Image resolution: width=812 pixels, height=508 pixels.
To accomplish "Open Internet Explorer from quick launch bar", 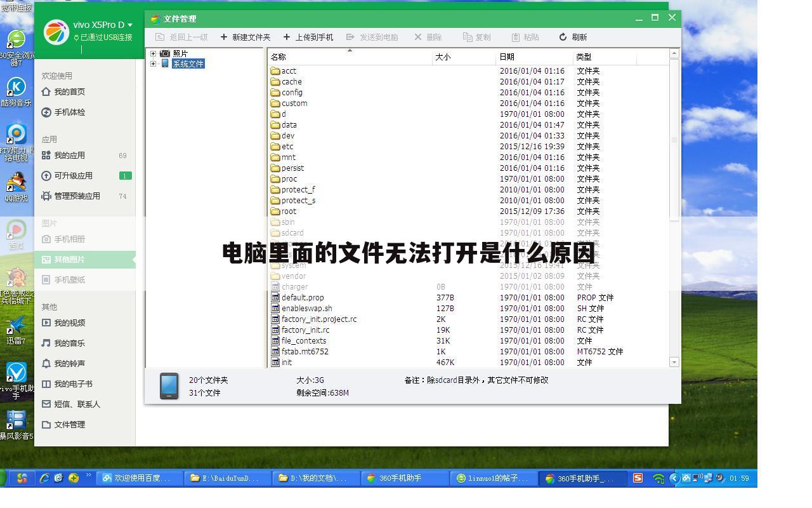I will pos(43,478).
